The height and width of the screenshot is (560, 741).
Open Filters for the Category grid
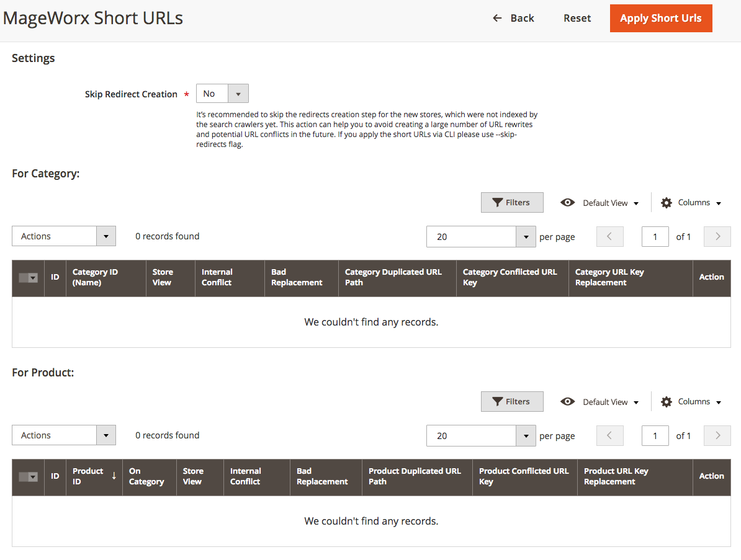[x=512, y=203]
